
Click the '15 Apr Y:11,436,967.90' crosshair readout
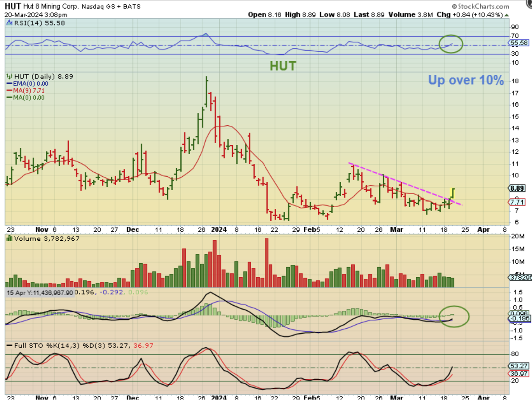coord(40,292)
